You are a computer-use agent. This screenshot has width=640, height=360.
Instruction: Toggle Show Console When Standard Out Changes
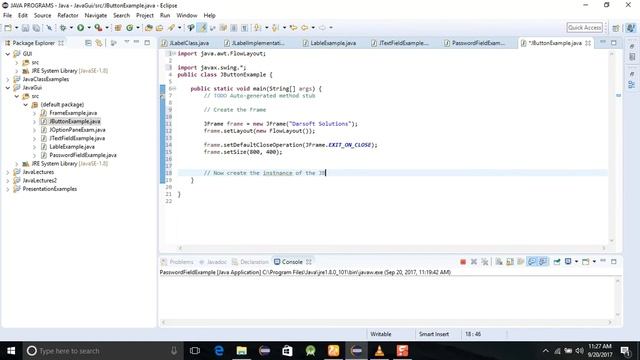point(532,262)
